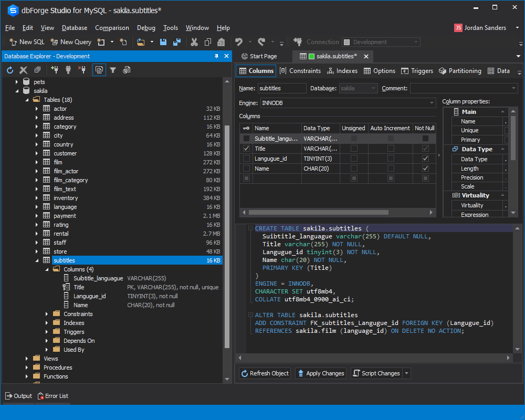This screenshot has height=420, width=525.
Task: Enable Auto Increment for Title column
Action: click(390, 148)
